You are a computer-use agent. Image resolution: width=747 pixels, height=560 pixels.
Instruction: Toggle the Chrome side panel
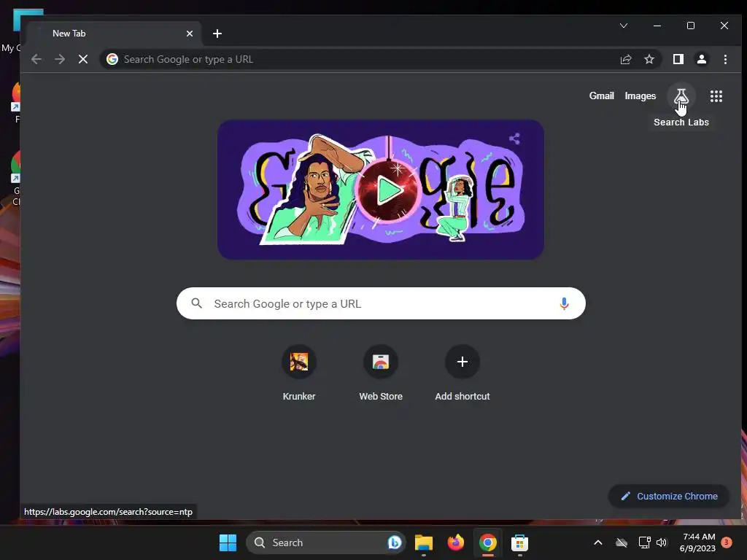(678, 59)
